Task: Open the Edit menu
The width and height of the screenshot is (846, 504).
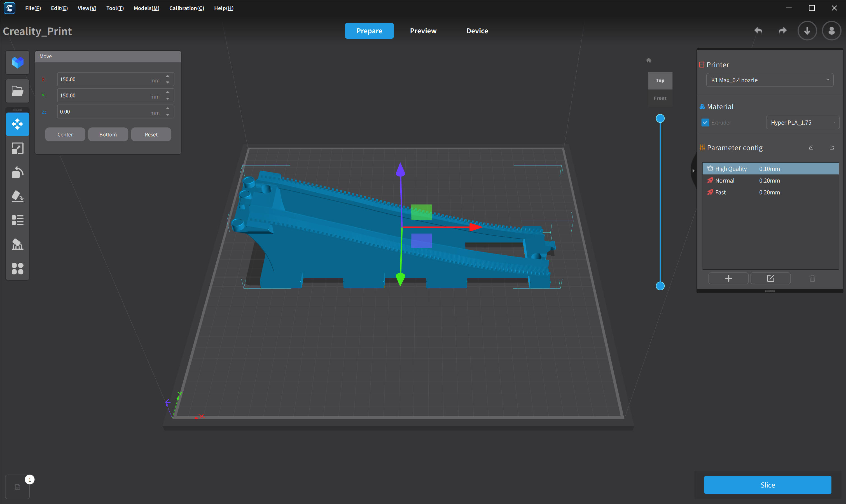Action: (59, 8)
